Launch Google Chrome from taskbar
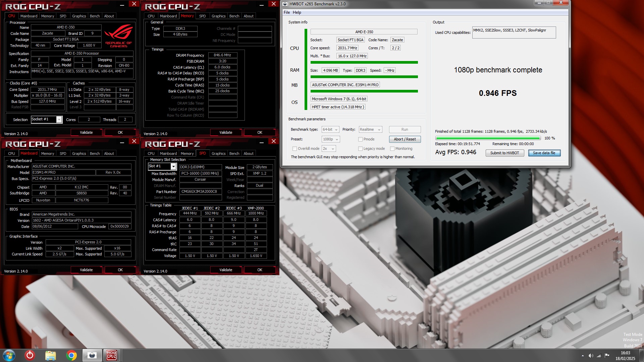This screenshot has width=644, height=362. pyautogui.click(x=71, y=355)
